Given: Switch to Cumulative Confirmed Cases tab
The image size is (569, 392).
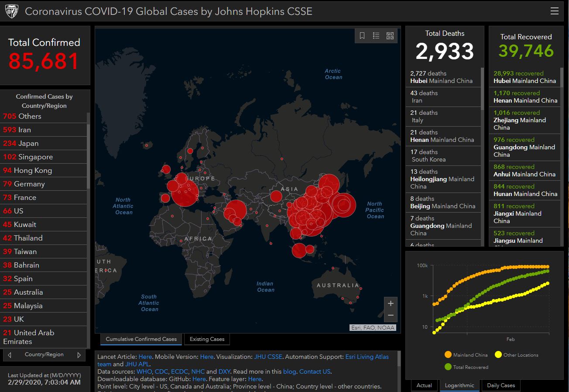Looking at the screenshot, I should 141,339.
